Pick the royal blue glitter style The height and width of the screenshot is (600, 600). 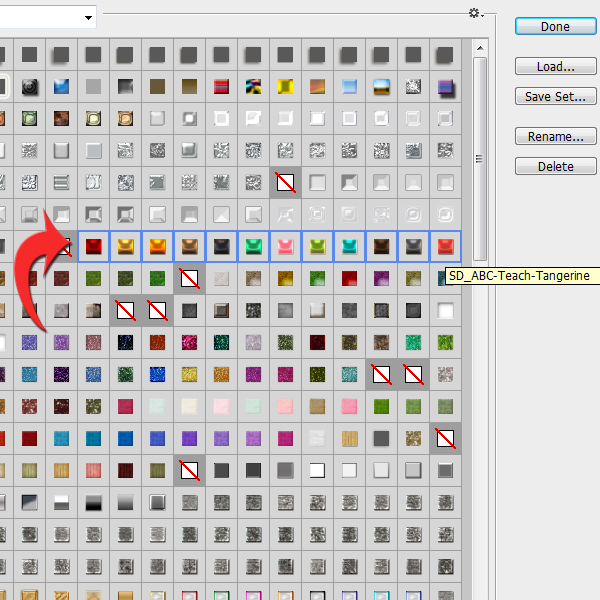(157, 375)
